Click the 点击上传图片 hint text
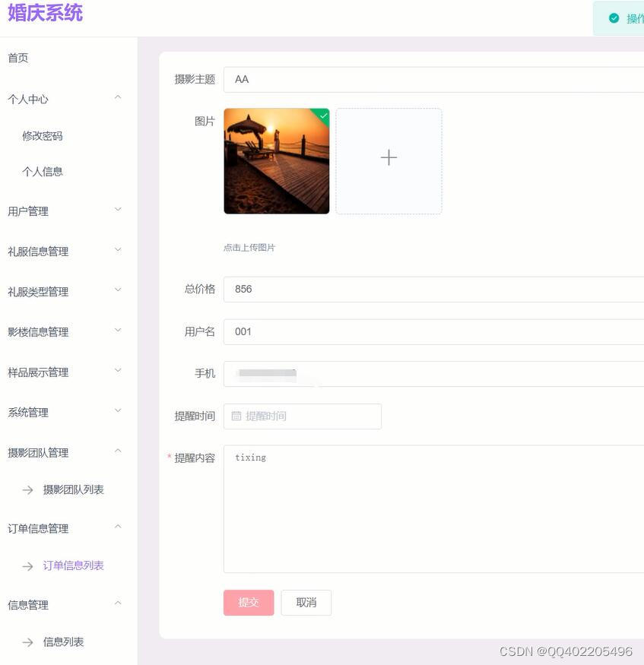 click(249, 248)
